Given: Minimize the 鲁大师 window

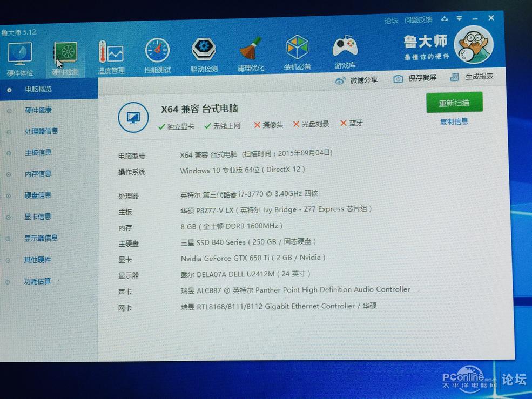Looking at the screenshot, I should [x=475, y=18].
